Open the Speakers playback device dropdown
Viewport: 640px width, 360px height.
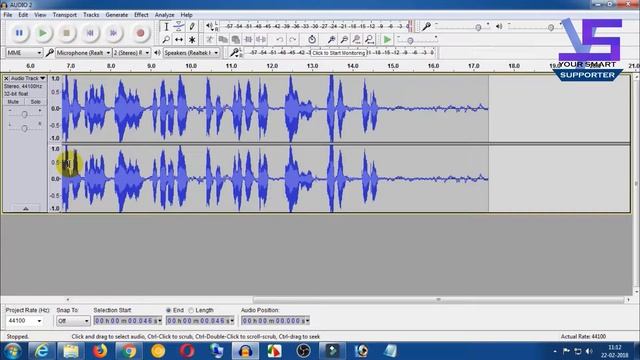tap(191, 53)
